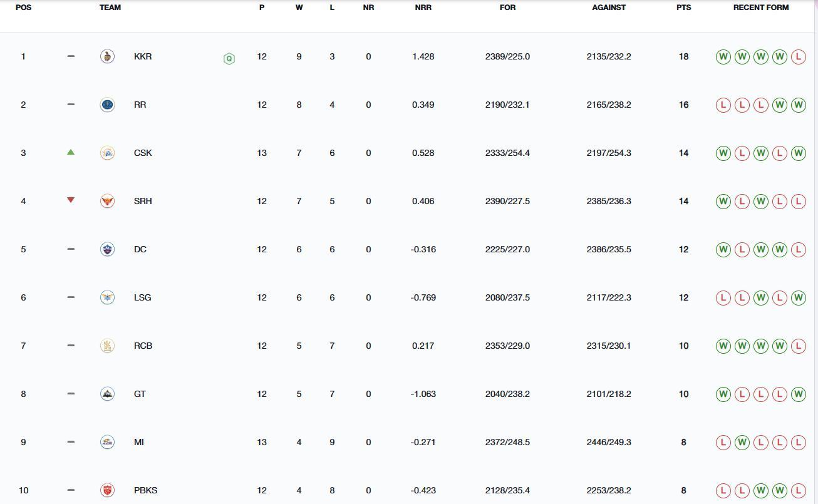Click the DC team logo
The image size is (818, 504).
(107, 249)
